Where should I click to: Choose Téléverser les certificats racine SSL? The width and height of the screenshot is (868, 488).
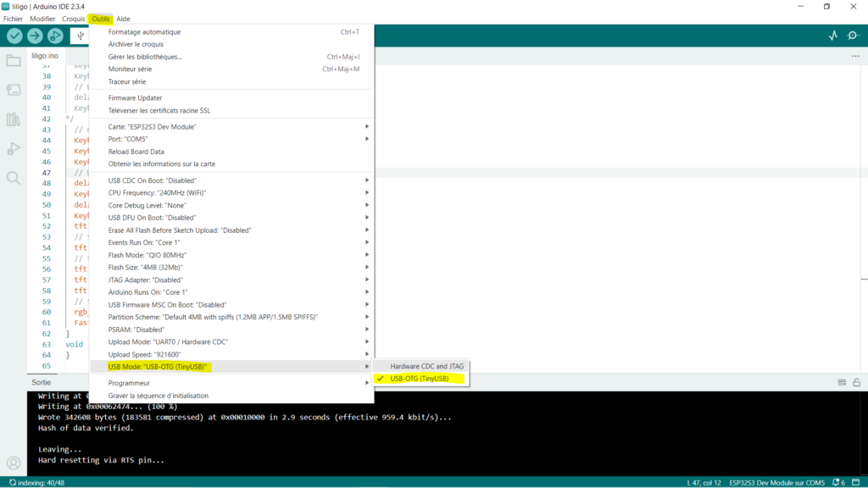tap(232, 111)
